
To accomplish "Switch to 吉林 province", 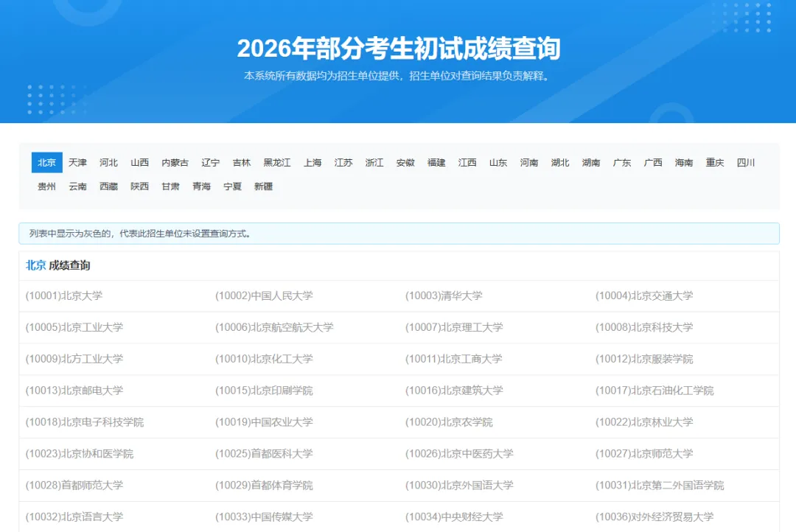I will (x=242, y=162).
